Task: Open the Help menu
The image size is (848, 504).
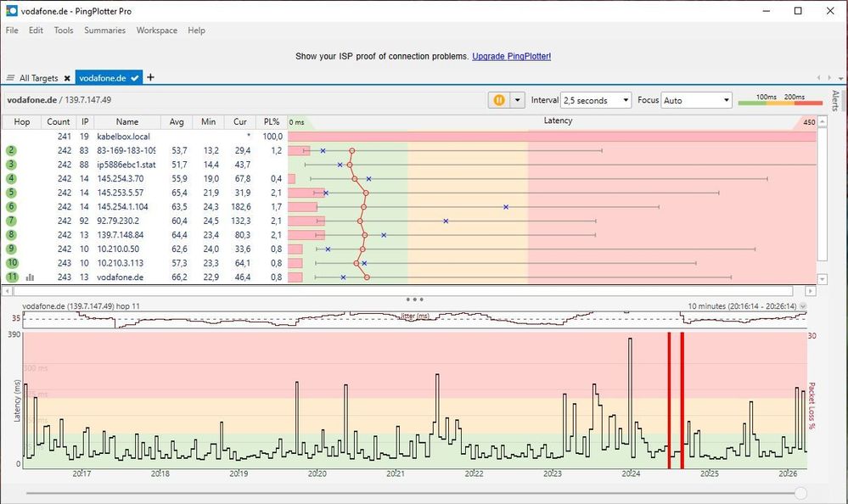Action: point(196,31)
